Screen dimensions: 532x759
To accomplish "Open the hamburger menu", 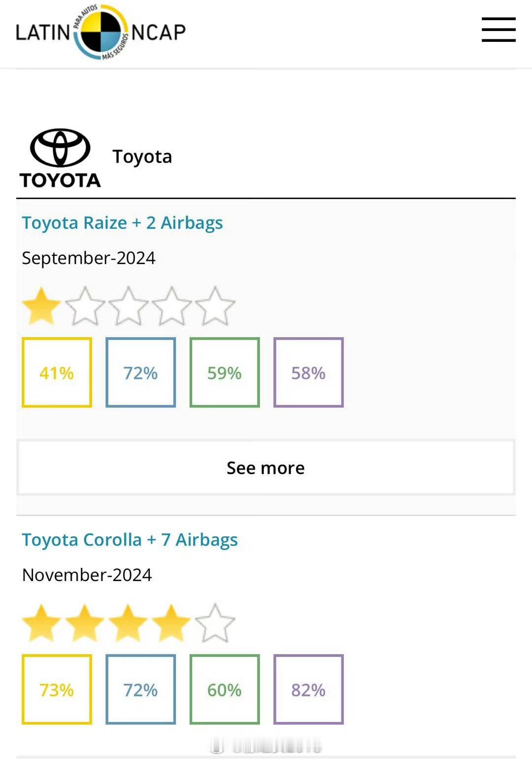I will tap(499, 30).
